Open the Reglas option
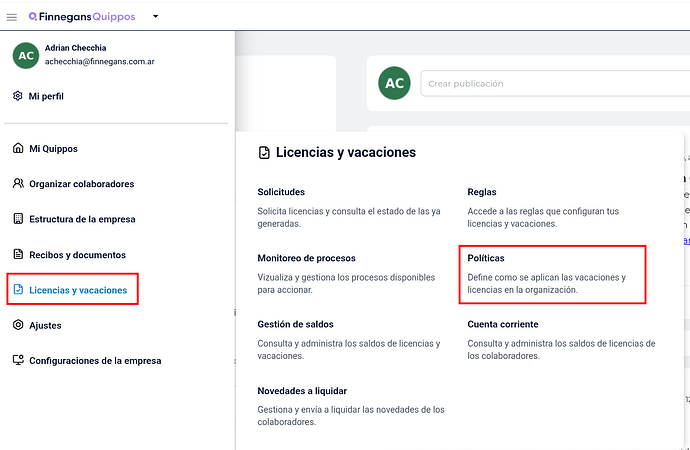 click(482, 192)
